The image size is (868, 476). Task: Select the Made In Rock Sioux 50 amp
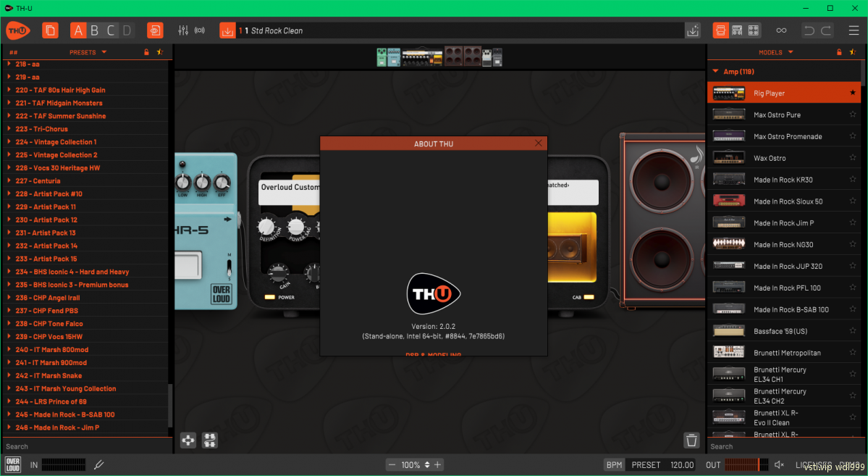784,201
